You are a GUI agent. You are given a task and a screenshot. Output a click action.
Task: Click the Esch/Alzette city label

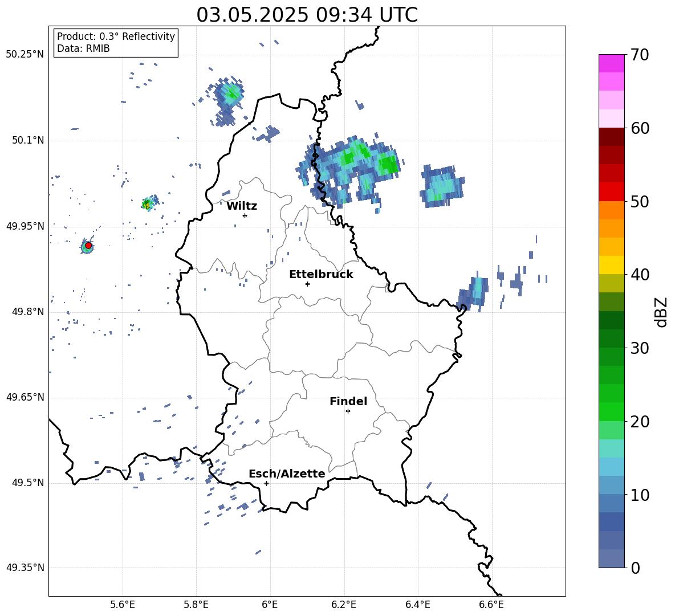tap(287, 474)
